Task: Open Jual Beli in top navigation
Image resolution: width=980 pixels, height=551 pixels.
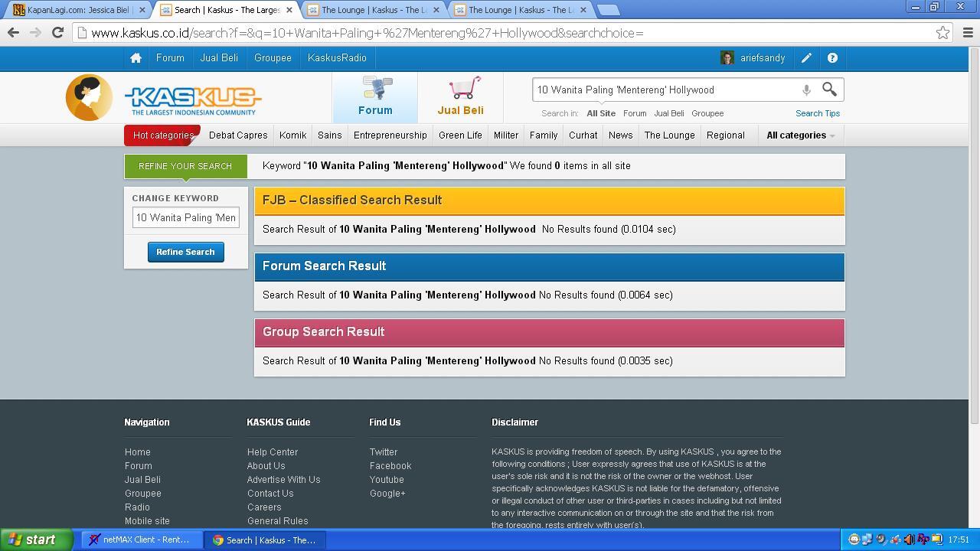Action: click(219, 58)
